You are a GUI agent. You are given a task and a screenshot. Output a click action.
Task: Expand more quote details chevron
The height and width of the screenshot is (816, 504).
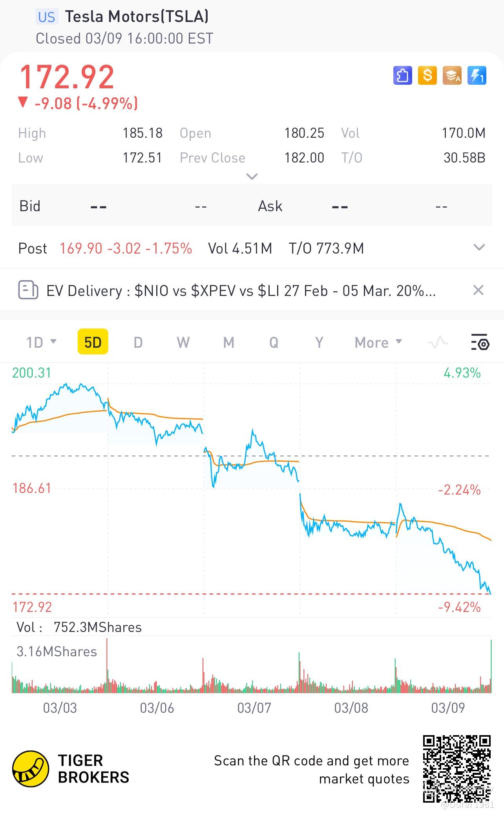coord(252,176)
